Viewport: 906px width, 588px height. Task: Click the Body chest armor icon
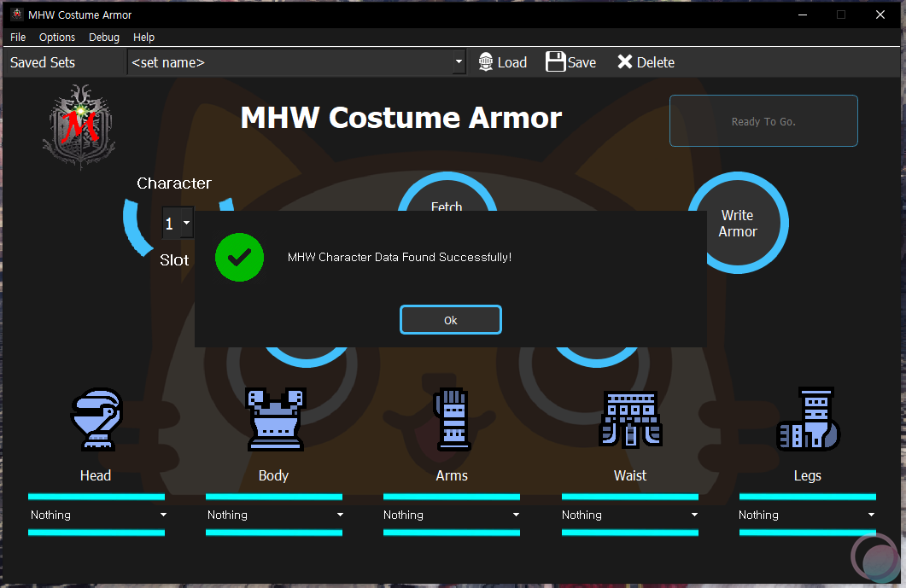coord(276,419)
